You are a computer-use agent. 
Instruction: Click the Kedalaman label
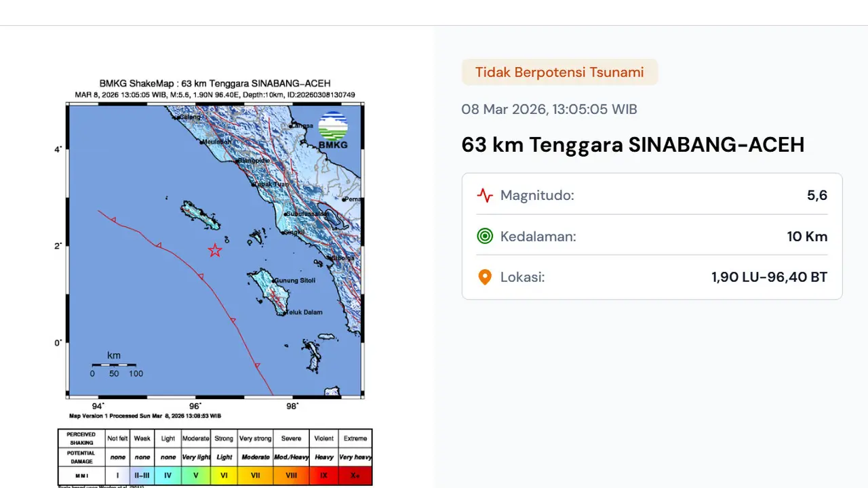click(x=538, y=237)
